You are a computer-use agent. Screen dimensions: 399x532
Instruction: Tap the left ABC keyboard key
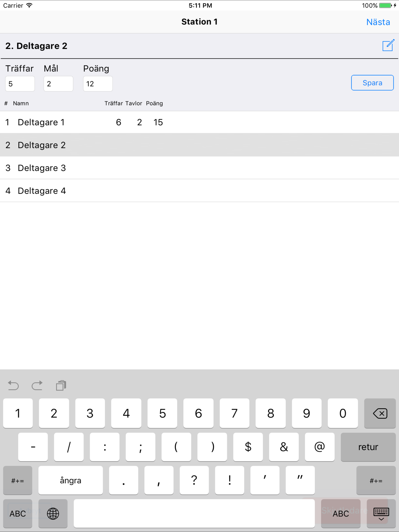click(18, 514)
